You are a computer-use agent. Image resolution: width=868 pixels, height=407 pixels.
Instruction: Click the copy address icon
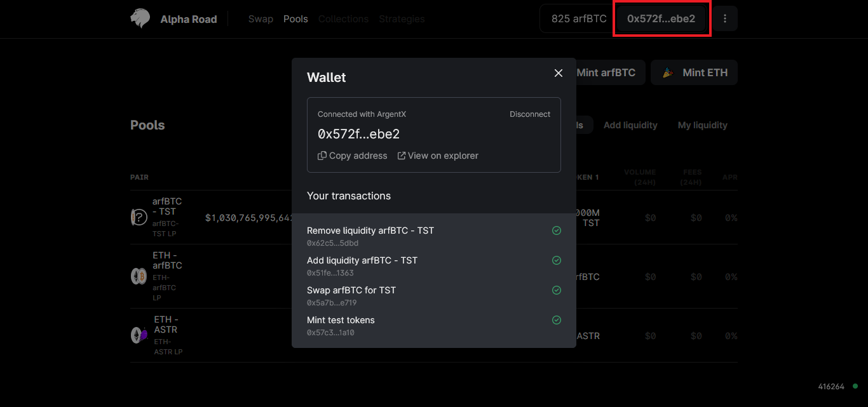pyautogui.click(x=322, y=156)
